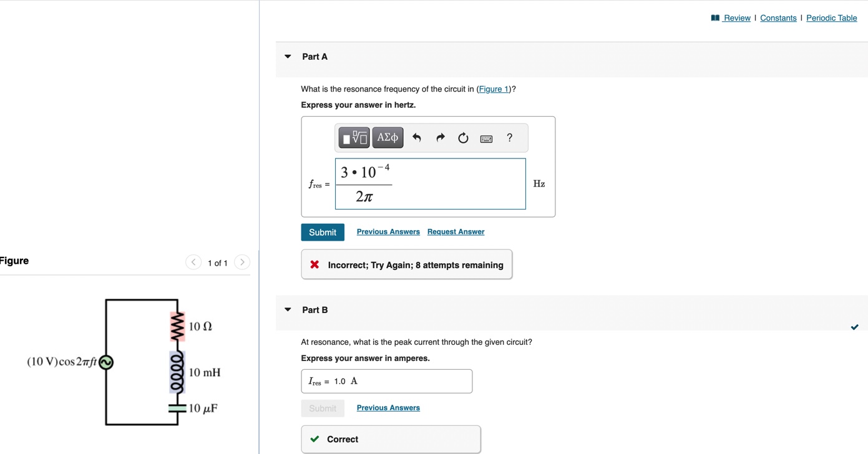Open the math templates tool
The height and width of the screenshot is (454, 868).
[x=354, y=138]
